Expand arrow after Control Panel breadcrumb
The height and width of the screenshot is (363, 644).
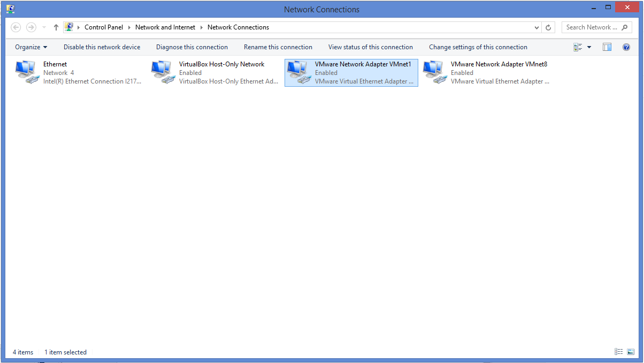click(x=129, y=27)
